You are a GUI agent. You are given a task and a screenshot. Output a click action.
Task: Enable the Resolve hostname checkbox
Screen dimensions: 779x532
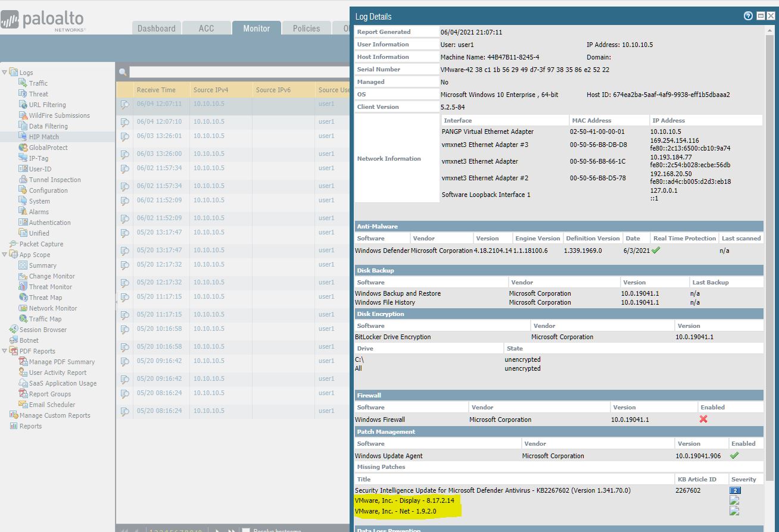pyautogui.click(x=245, y=528)
